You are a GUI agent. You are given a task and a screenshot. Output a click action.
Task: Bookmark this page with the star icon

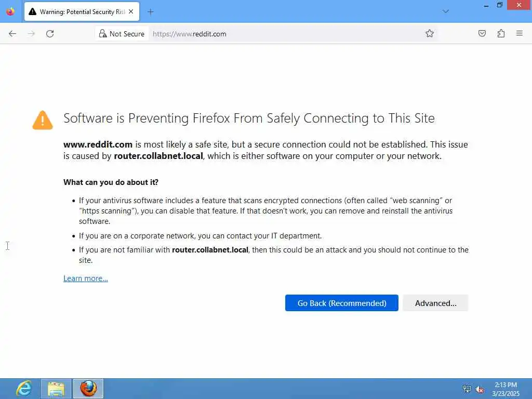[x=430, y=33]
